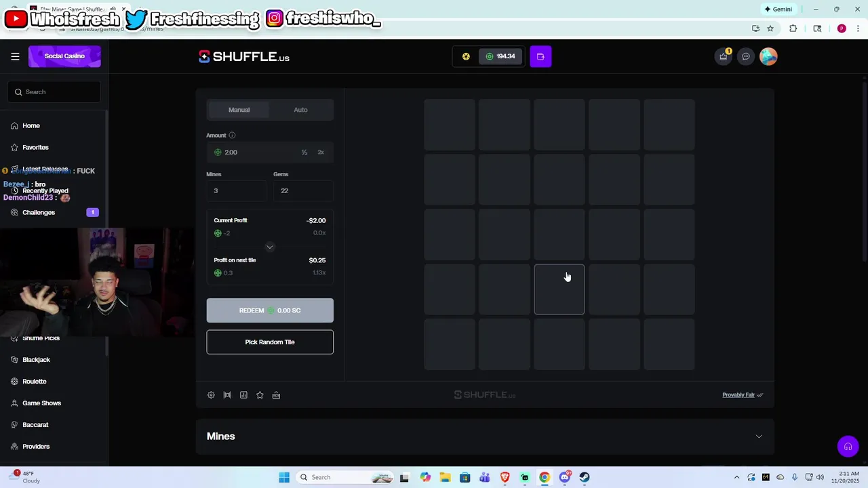Screen dimensions: 868x488
Task: Select the Manual betting tab
Action: (239, 110)
